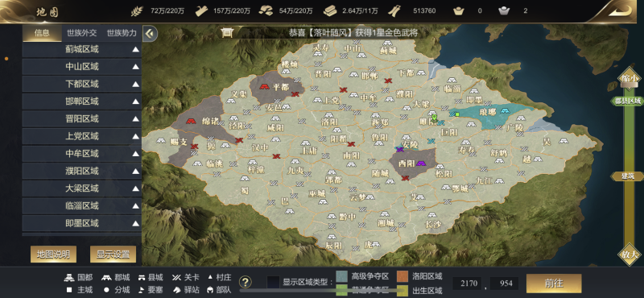Toggle 建筑 view mode on zoom bar

point(627,176)
